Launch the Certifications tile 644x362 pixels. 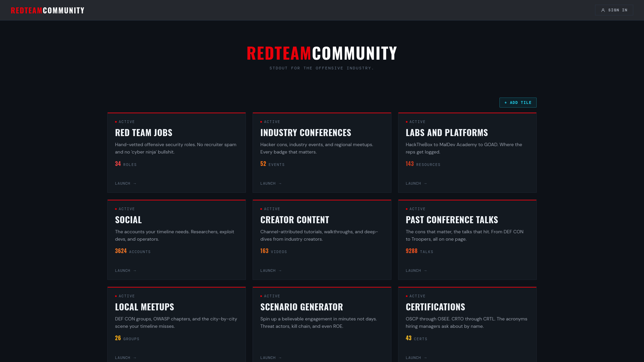tap(416, 358)
